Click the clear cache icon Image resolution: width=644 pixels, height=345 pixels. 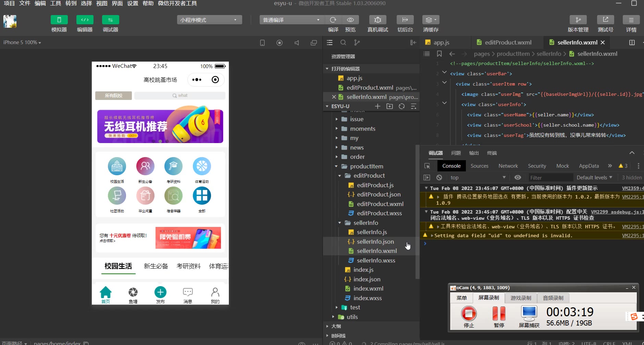point(430,20)
